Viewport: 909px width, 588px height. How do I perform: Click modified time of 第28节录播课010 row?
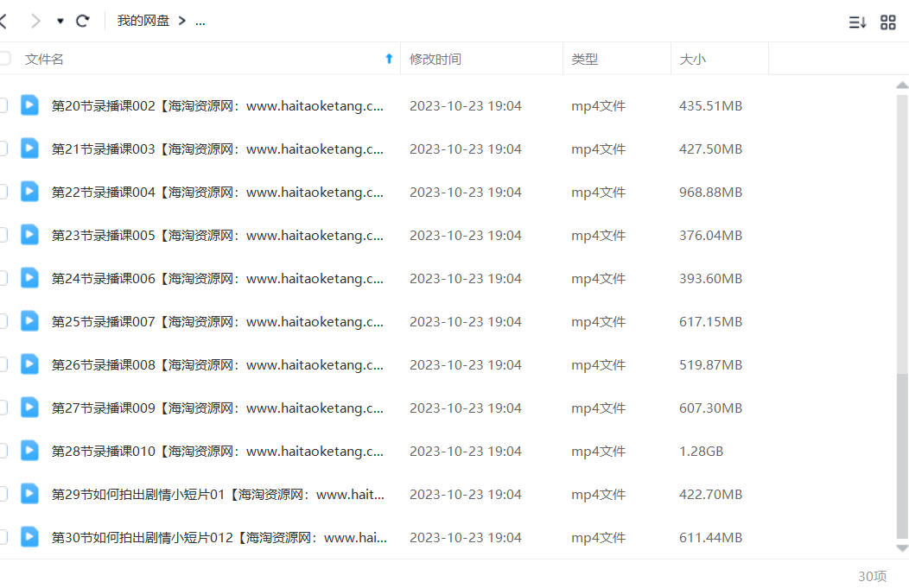pos(466,452)
